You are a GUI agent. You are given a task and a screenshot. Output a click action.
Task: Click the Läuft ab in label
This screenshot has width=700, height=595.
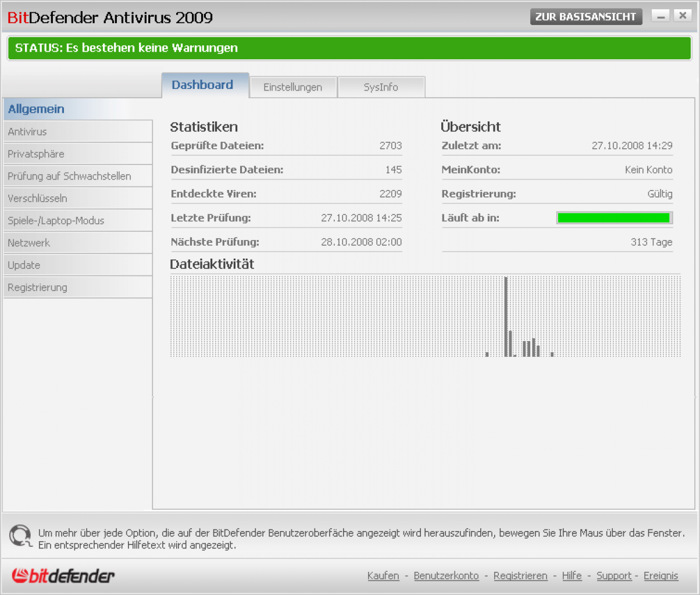(470, 218)
